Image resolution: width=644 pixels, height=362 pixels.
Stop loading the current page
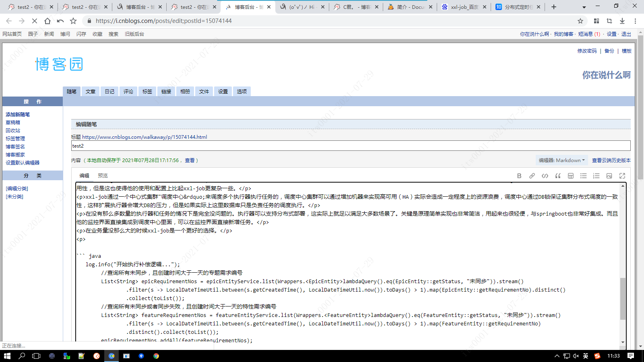pyautogui.click(x=35, y=21)
